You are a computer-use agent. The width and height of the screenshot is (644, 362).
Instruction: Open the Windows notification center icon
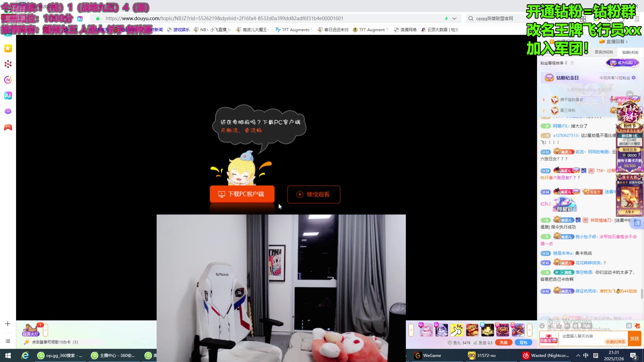[x=634, y=356]
